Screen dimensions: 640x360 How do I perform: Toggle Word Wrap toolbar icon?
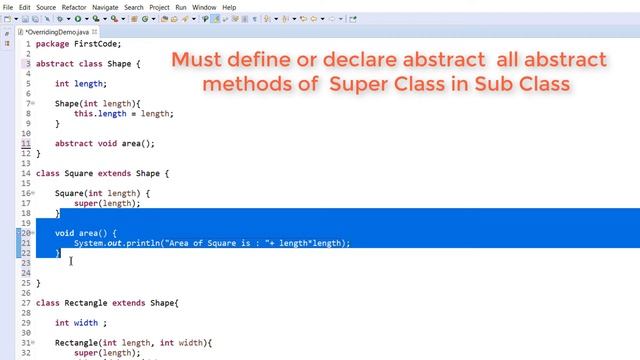pos(225,19)
